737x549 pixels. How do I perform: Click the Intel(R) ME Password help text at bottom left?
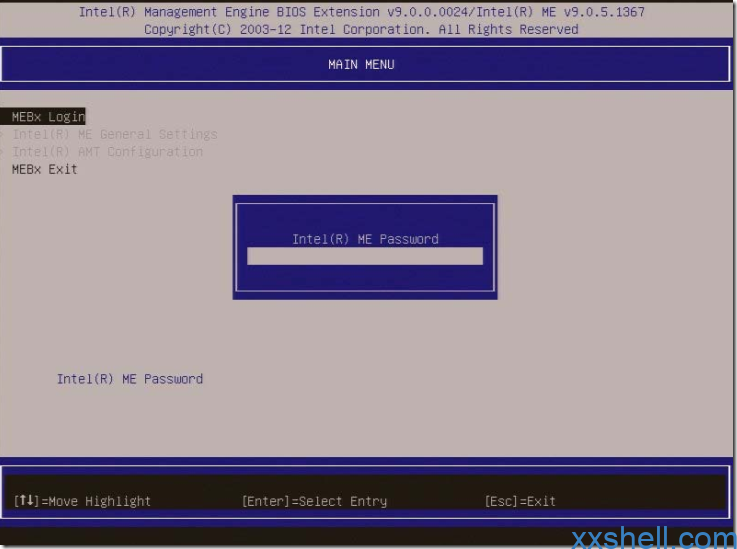(x=130, y=379)
